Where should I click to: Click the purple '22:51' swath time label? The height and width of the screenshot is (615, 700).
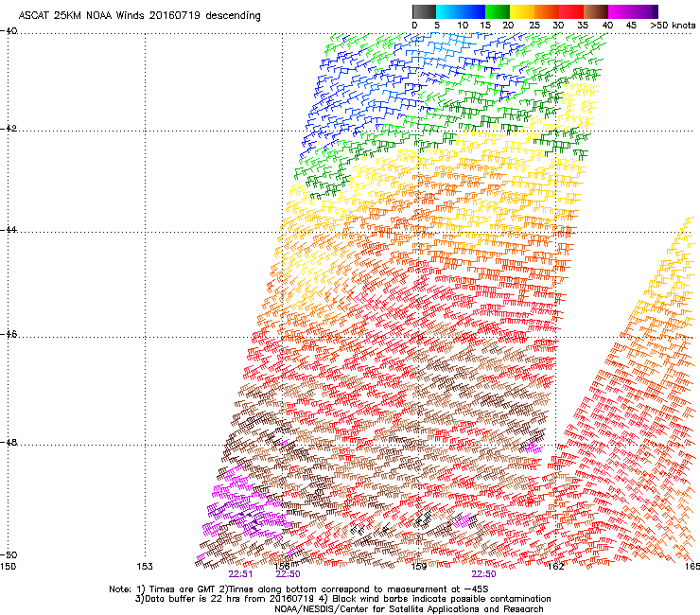[240, 574]
